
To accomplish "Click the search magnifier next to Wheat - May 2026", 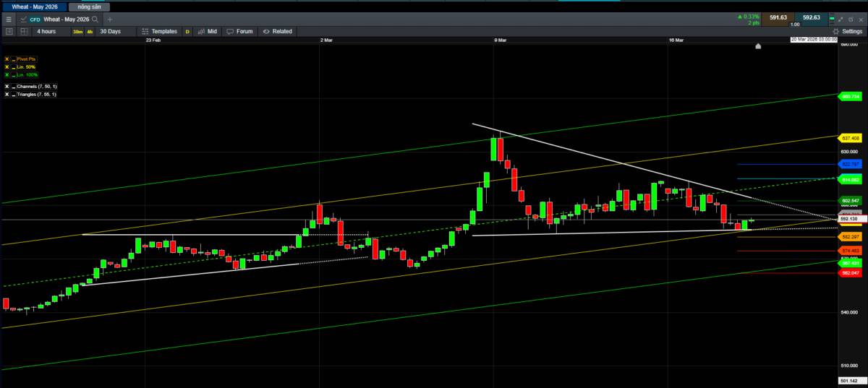I will (95, 20).
